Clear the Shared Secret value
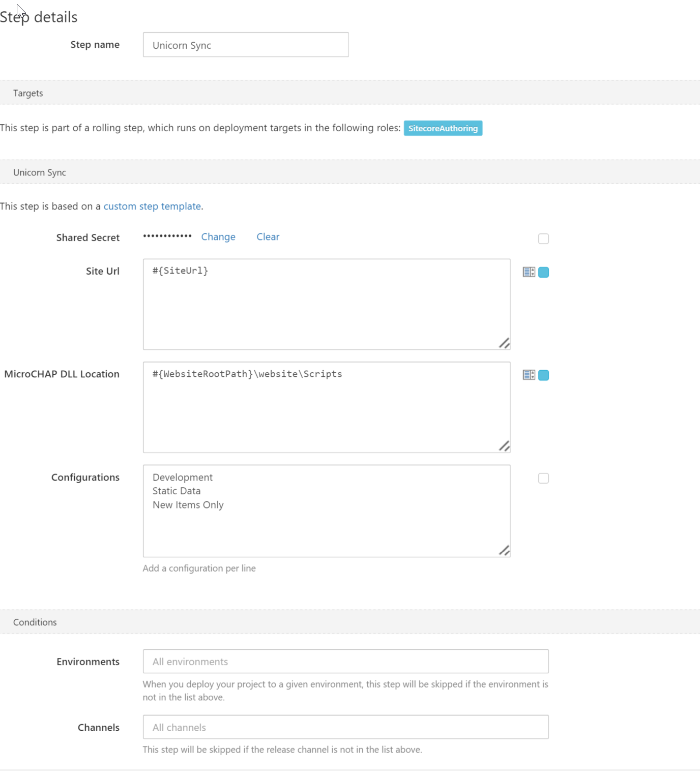Screen dimensions: 700x776 (x=268, y=237)
